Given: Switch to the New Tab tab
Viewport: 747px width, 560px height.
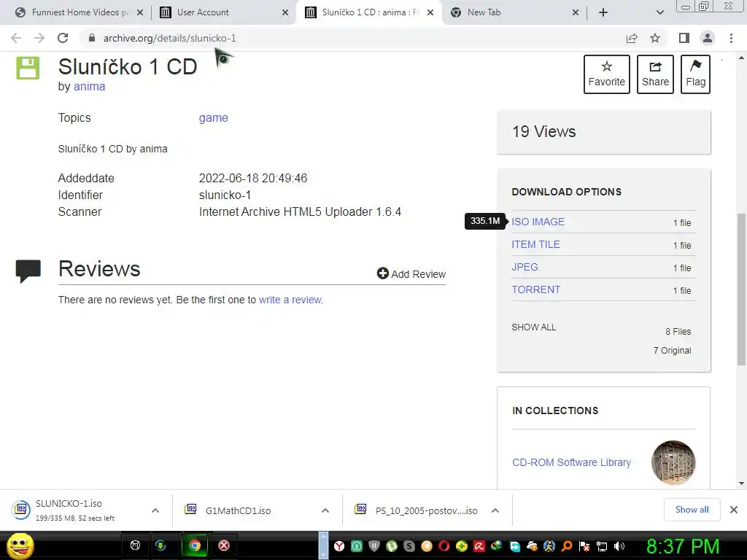Looking at the screenshot, I should pyautogui.click(x=514, y=12).
